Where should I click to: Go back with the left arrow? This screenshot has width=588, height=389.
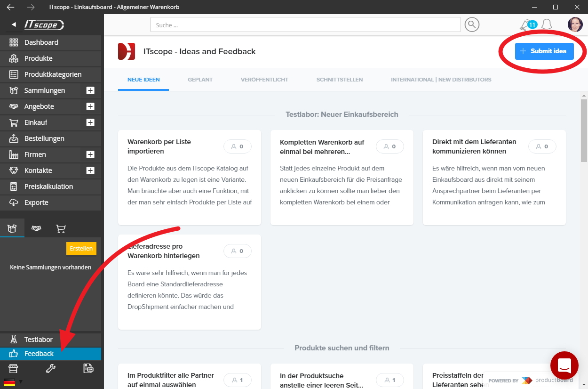[10, 7]
